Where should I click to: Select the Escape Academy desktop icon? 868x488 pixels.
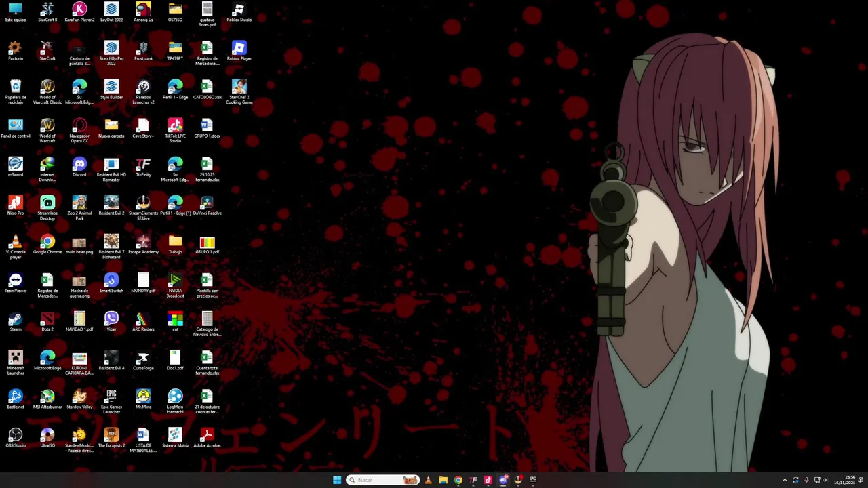pyautogui.click(x=143, y=244)
